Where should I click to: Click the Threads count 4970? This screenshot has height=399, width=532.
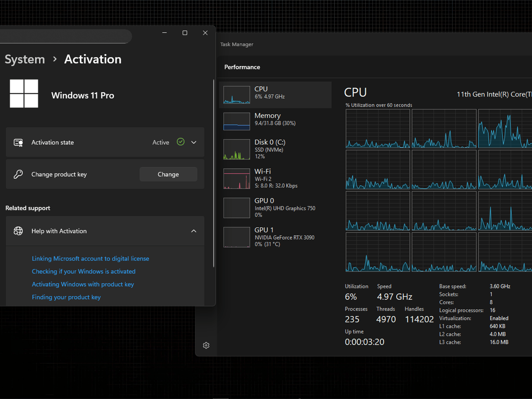pos(386,319)
